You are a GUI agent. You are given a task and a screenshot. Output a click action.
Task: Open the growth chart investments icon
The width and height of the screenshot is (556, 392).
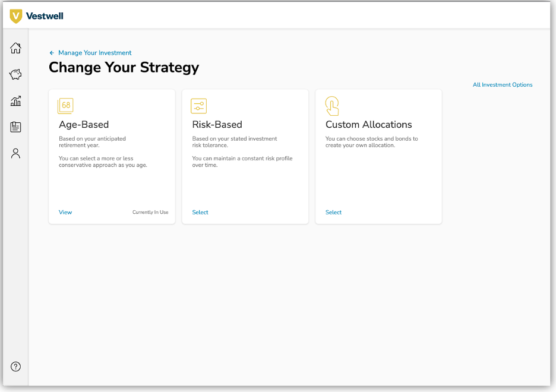click(15, 101)
